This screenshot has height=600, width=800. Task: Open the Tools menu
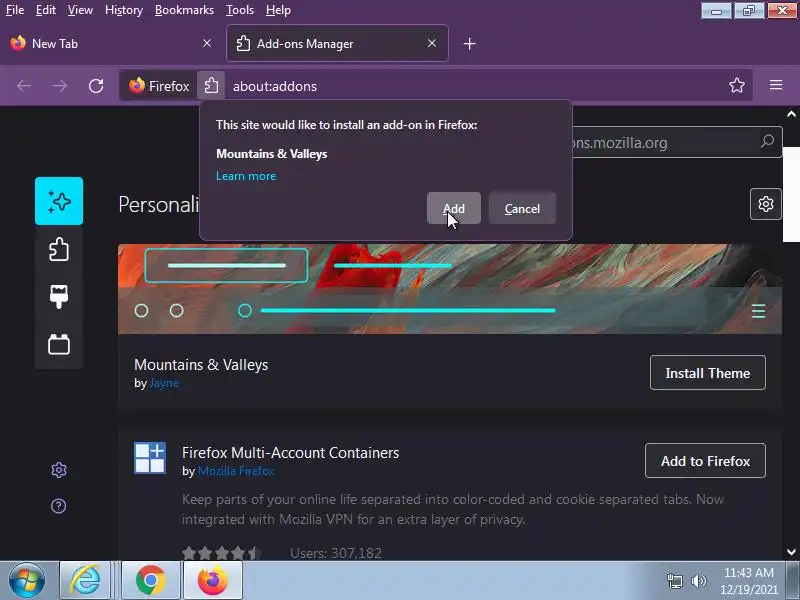tap(240, 10)
